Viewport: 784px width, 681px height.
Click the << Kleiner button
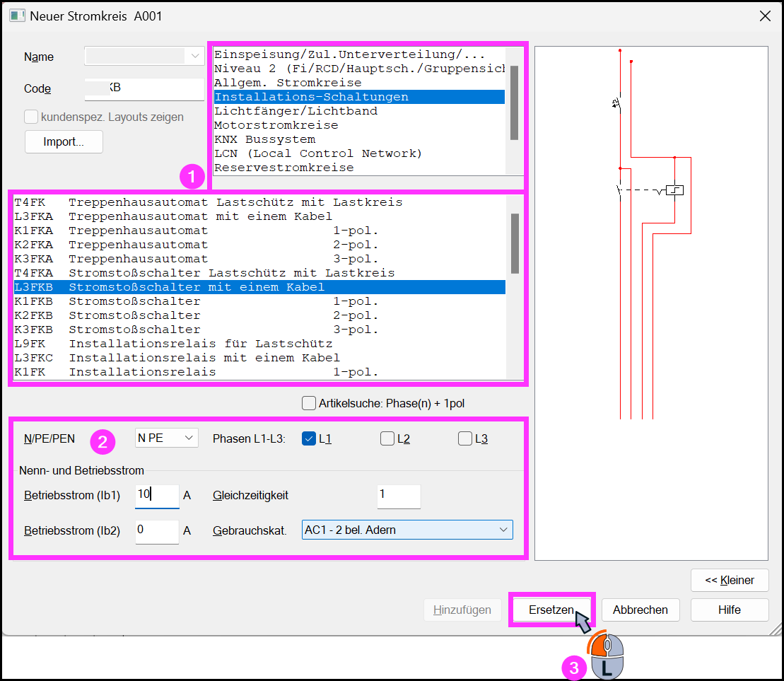[730, 580]
